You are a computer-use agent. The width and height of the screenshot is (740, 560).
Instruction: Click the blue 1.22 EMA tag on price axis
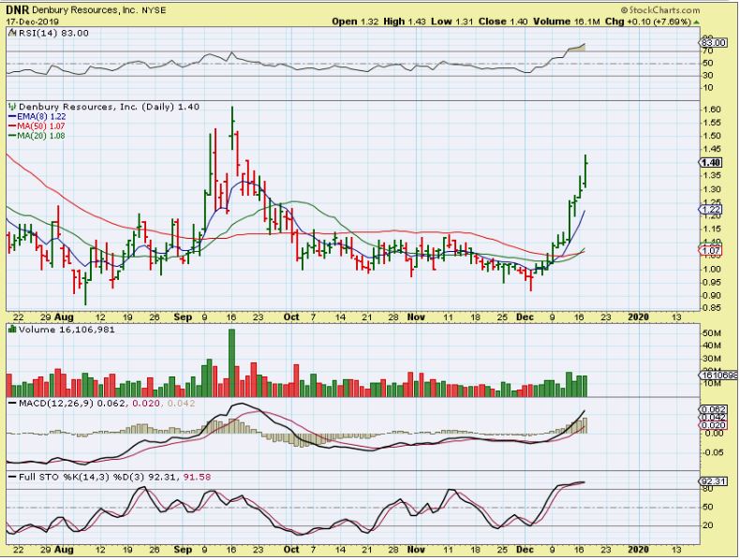710,210
